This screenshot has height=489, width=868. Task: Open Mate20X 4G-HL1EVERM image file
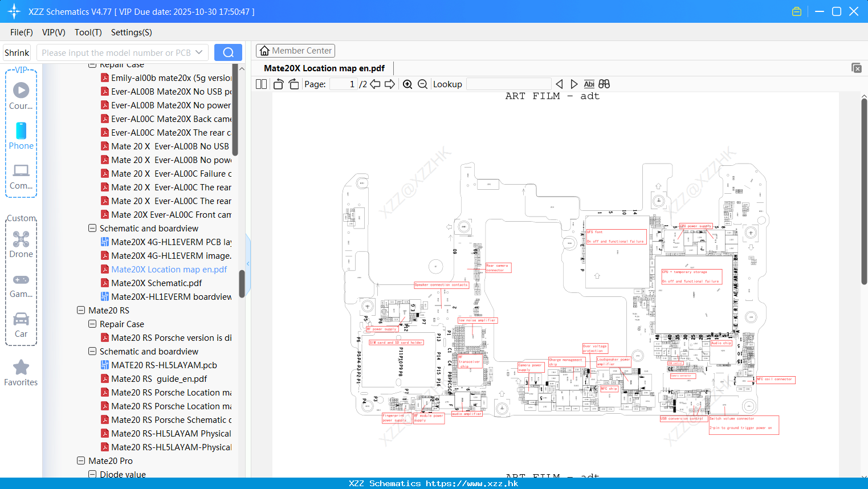click(166, 255)
